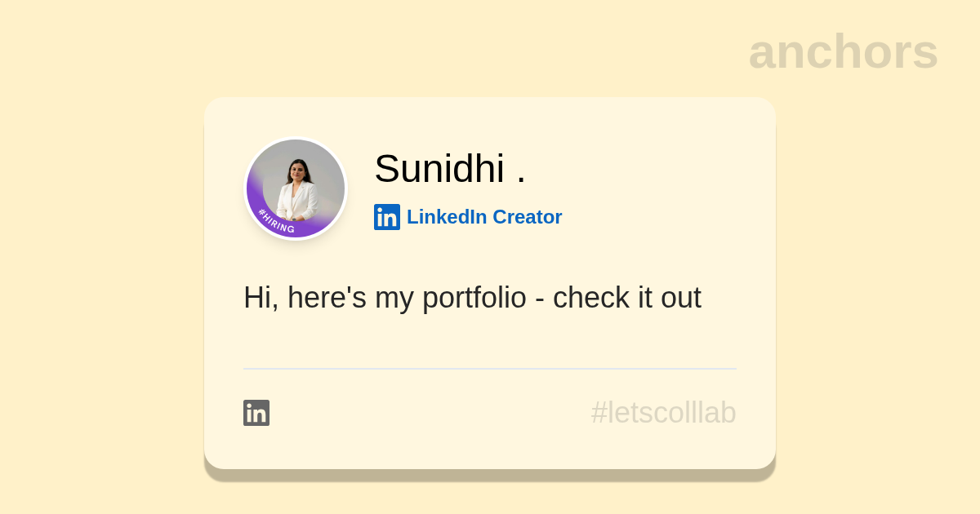Click the horizontal divider line in the card
The height and width of the screenshot is (514, 980).
(490, 369)
